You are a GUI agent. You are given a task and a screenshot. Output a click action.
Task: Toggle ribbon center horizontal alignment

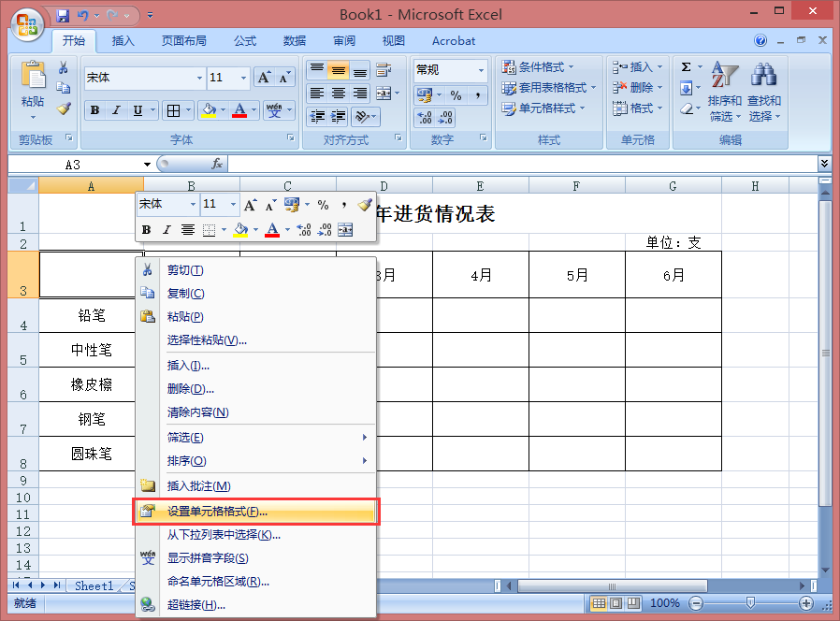339,94
